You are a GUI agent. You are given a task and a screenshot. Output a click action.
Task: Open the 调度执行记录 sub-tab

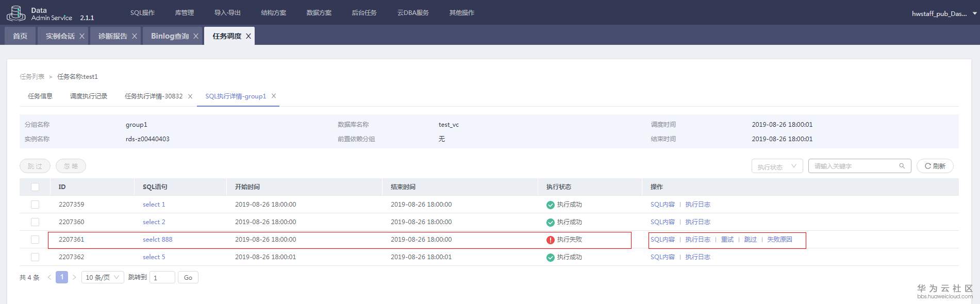pyautogui.click(x=89, y=96)
